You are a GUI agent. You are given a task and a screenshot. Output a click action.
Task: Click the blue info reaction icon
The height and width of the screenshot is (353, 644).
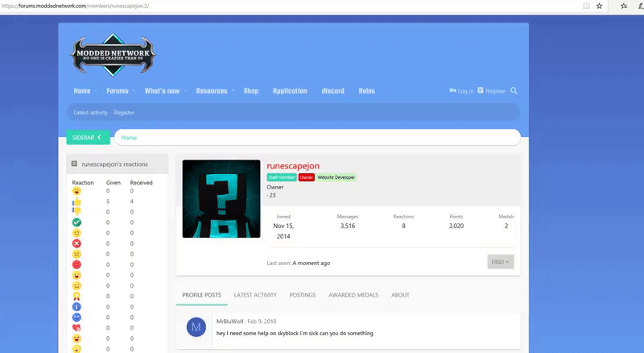[x=76, y=307]
